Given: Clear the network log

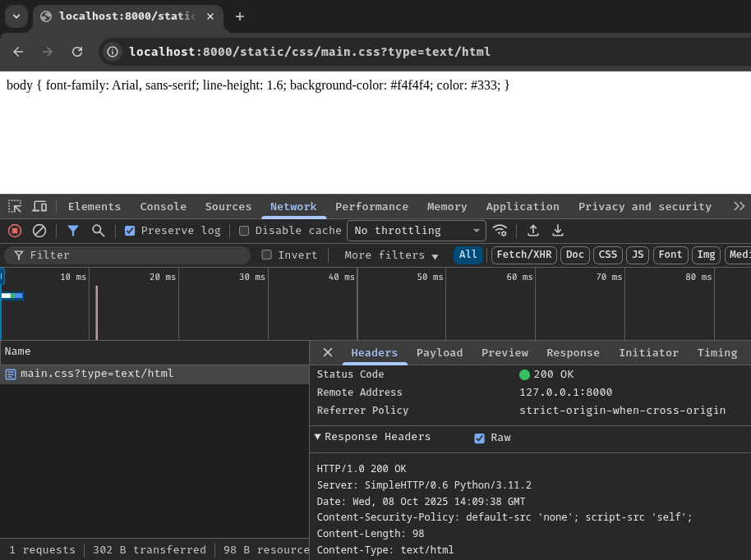Looking at the screenshot, I should 39,231.
